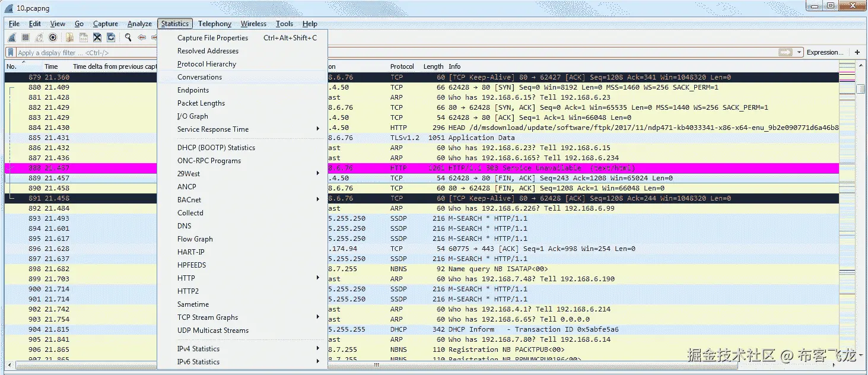The height and width of the screenshot is (375, 868).
Task: Add a filter button with plus icon
Action: pyautogui.click(x=857, y=52)
